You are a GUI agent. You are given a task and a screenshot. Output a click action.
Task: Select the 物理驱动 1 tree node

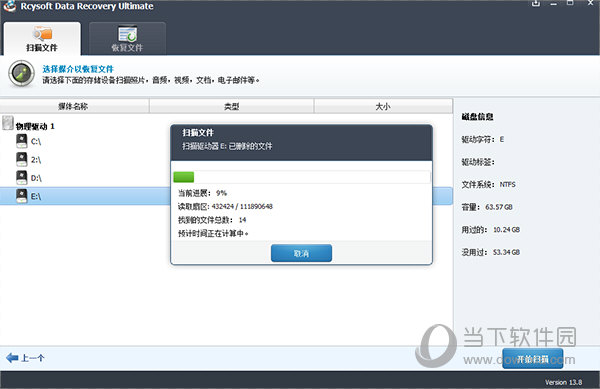pos(35,126)
